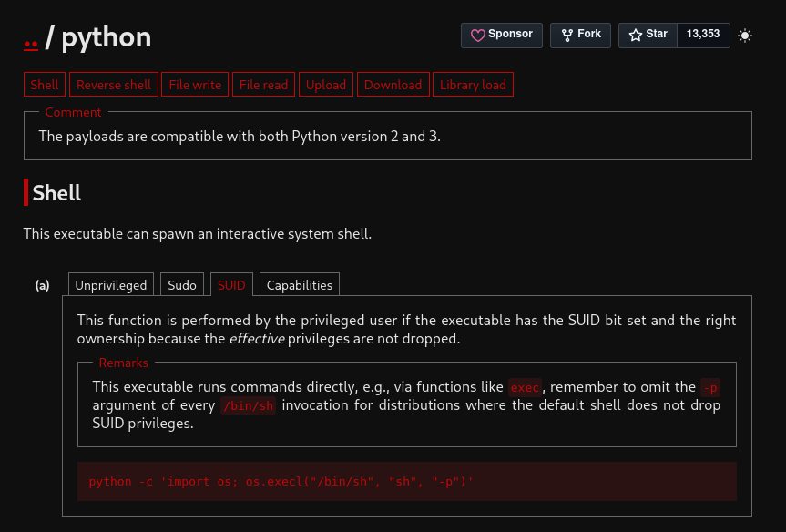Jump to the File write tag
Screen dimensions: 786x532
[x=195, y=84]
